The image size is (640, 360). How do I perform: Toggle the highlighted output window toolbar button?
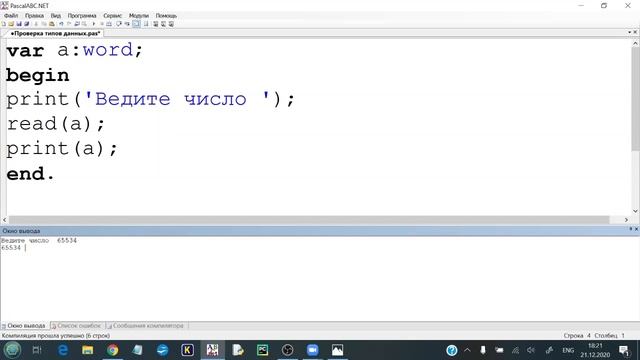[136, 24]
